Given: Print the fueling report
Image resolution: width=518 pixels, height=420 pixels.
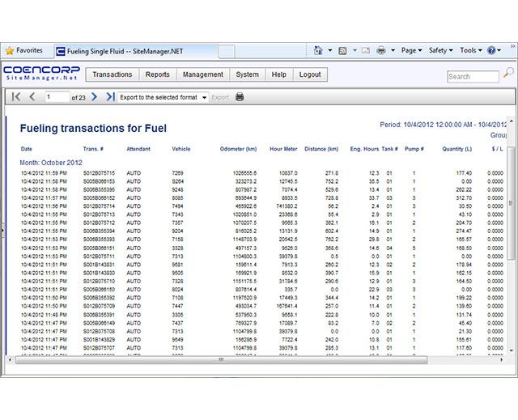Looking at the screenshot, I should point(239,97).
